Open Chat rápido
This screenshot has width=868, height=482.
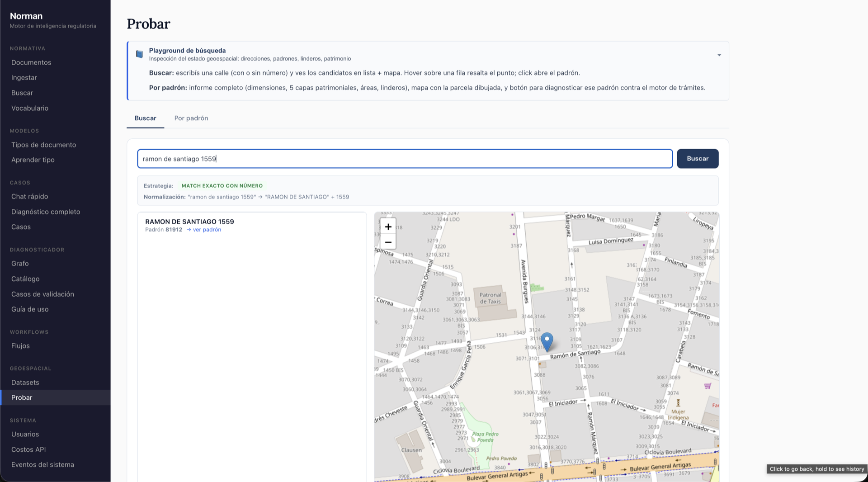29,196
